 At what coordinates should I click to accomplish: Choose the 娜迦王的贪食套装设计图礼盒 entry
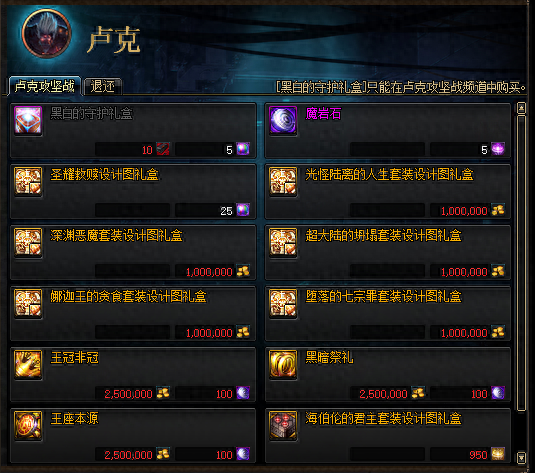click(x=133, y=314)
